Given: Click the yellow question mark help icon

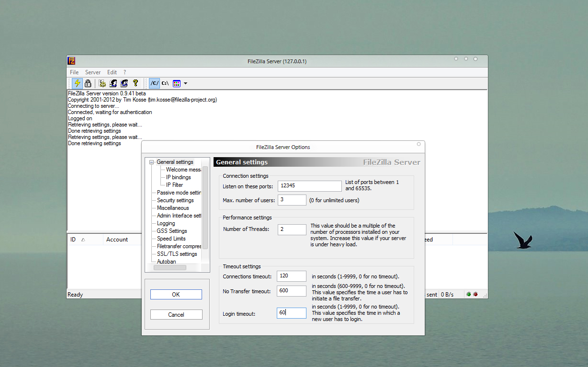Looking at the screenshot, I should click(x=136, y=83).
